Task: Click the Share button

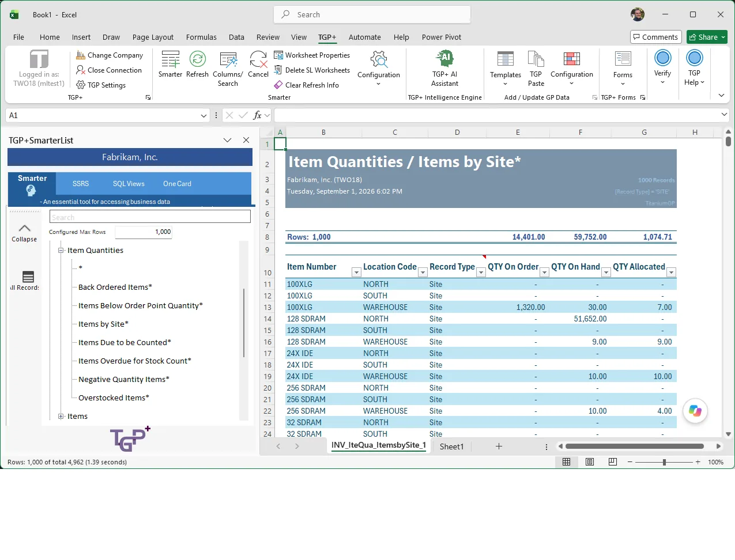Action: pos(707,37)
